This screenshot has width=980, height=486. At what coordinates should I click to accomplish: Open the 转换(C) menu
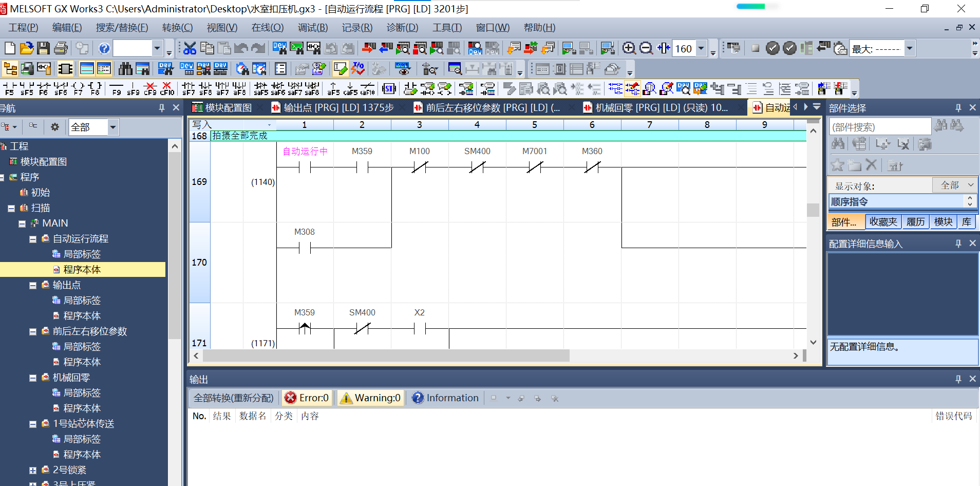point(177,28)
